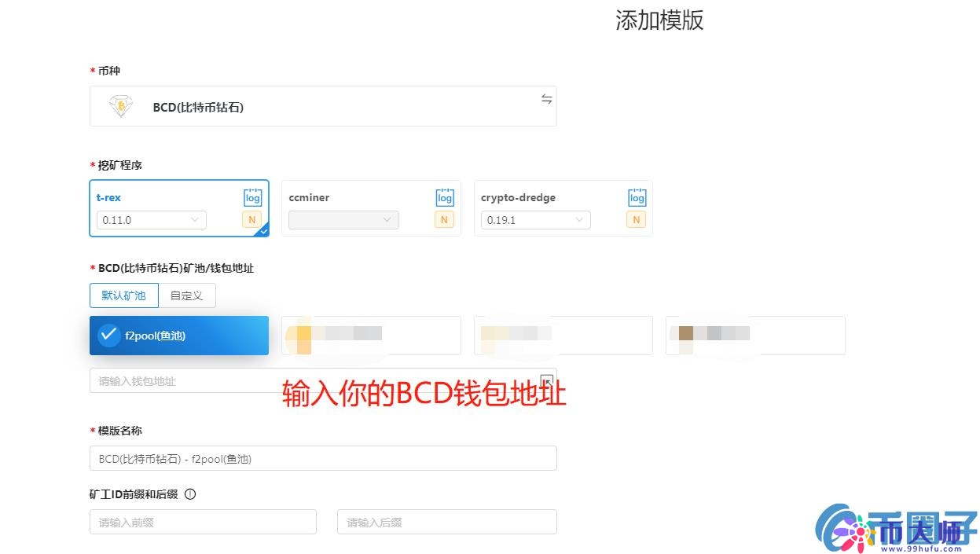
Task: Click the worker ID info circle icon
Action: click(189, 494)
